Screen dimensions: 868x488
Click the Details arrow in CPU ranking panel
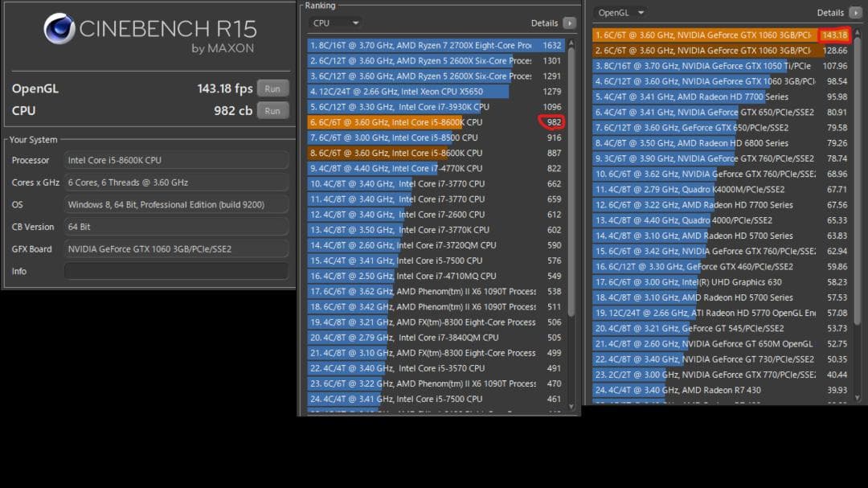569,23
